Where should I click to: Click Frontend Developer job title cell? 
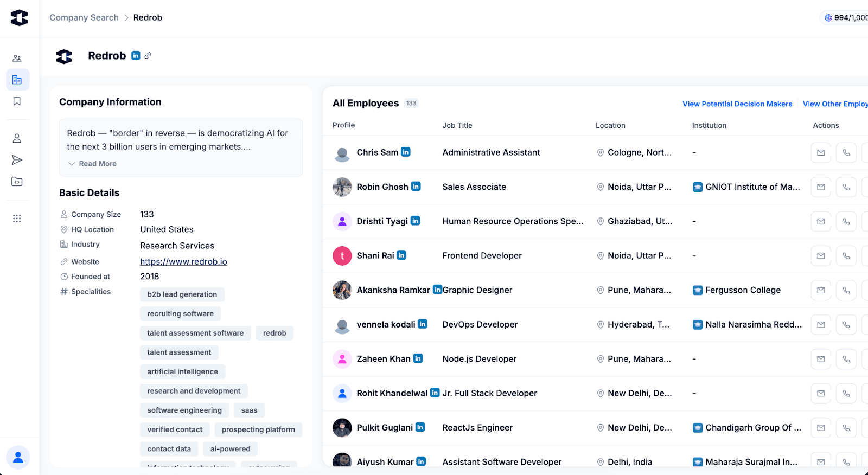pos(482,255)
